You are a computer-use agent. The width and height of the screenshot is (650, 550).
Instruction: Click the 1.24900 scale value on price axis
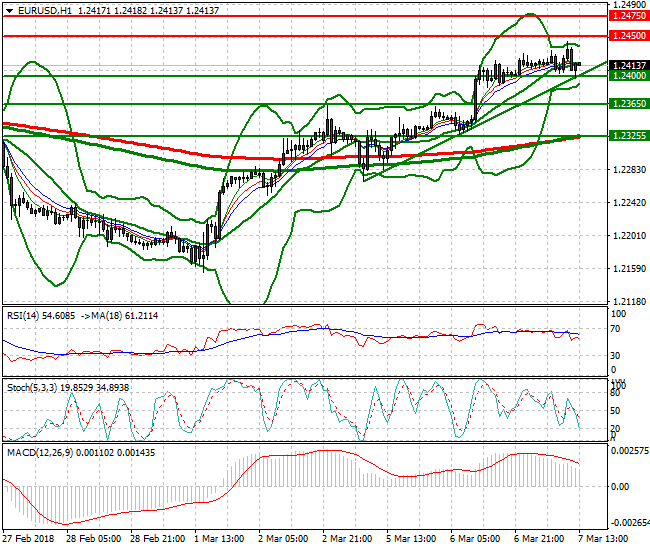(628, 5)
